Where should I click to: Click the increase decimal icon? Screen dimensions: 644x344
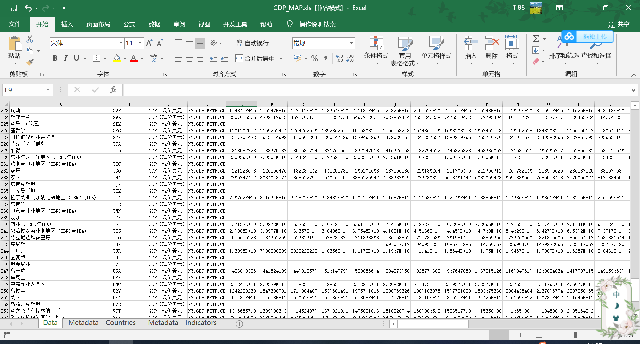[x=339, y=58]
